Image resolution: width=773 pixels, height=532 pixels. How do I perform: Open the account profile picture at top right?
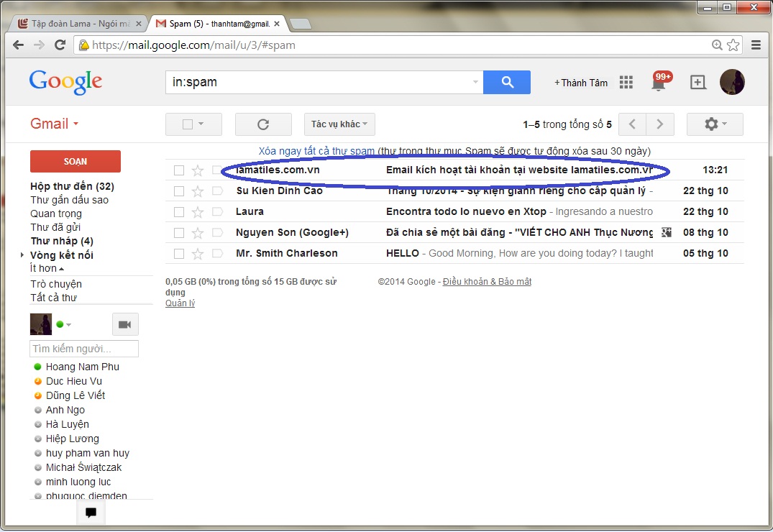tap(732, 82)
